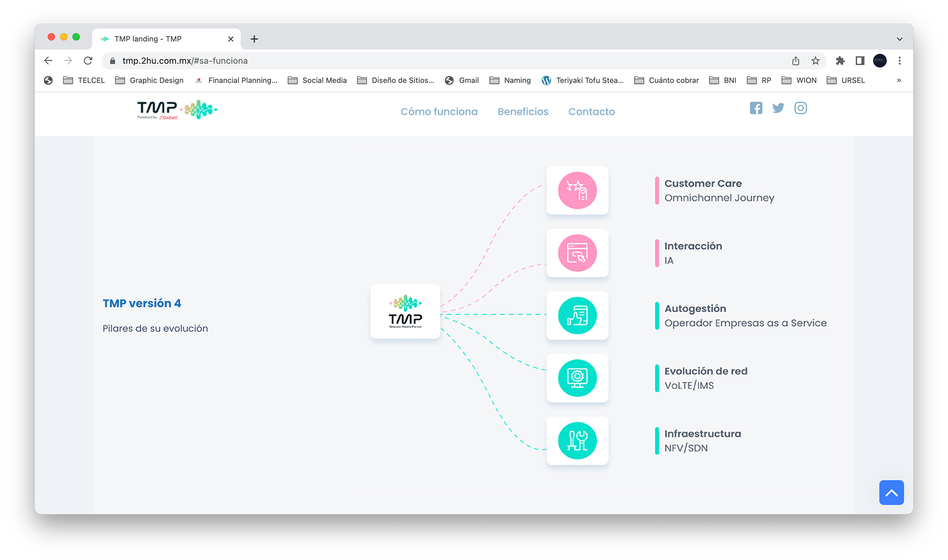Toggle the browser side panel

coord(860,61)
